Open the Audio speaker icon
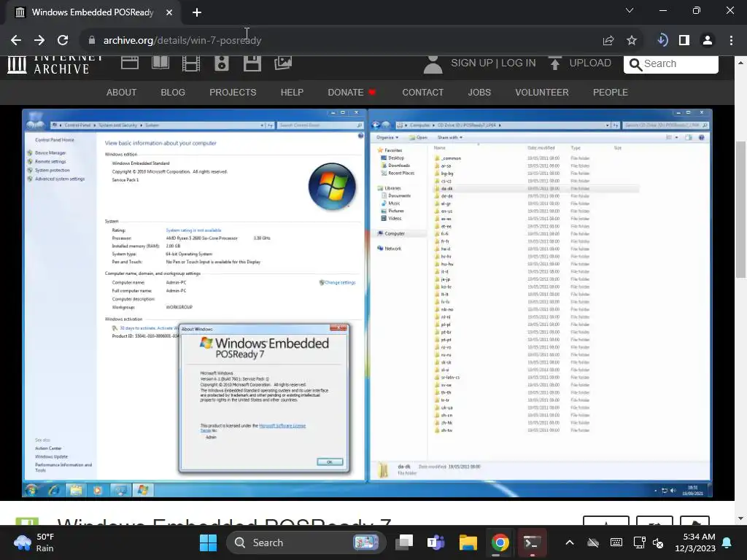This screenshot has width=747, height=560. [x=222, y=63]
